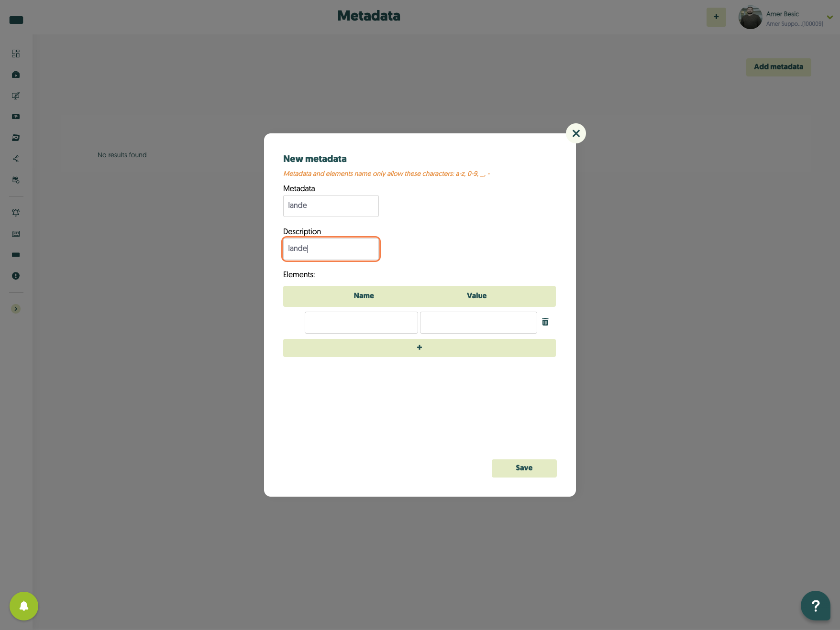Screen dimensions: 840x630
Task: Open the user account dropdown arrow
Action: pos(830,17)
